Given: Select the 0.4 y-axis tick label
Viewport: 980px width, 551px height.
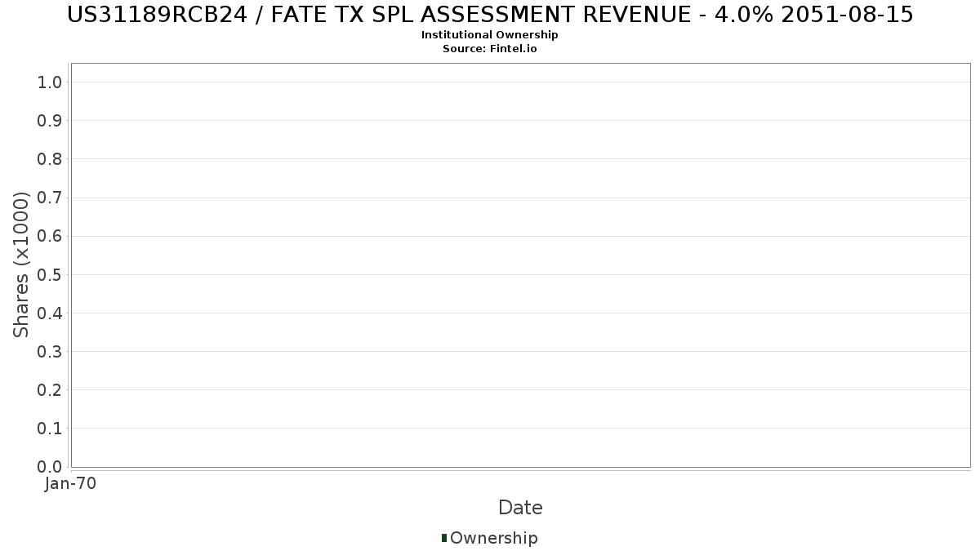Looking at the screenshot, I should [50, 313].
